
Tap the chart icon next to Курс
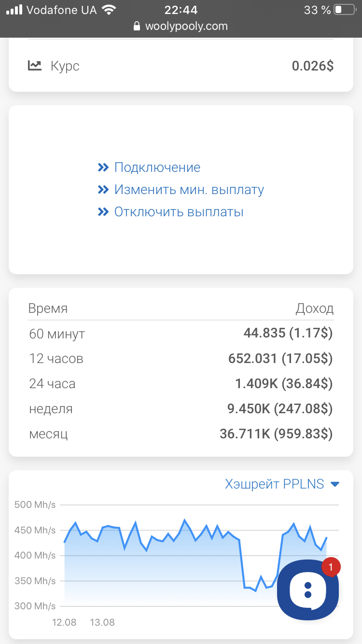(x=35, y=66)
